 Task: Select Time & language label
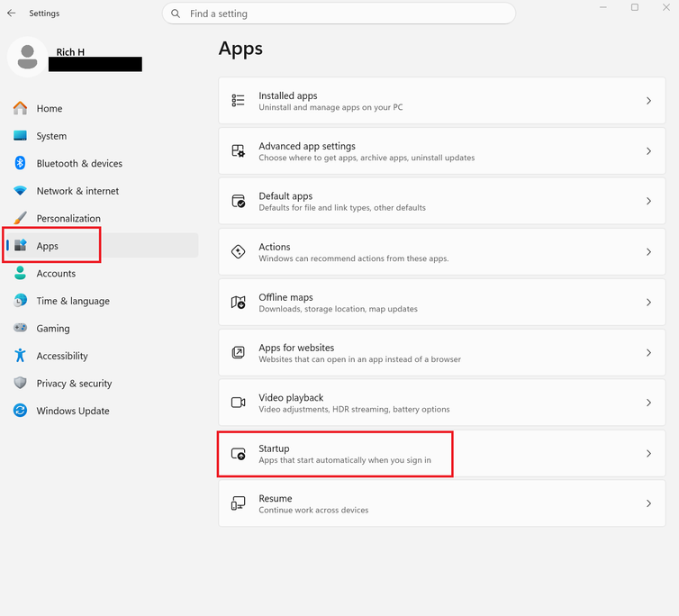coord(73,301)
